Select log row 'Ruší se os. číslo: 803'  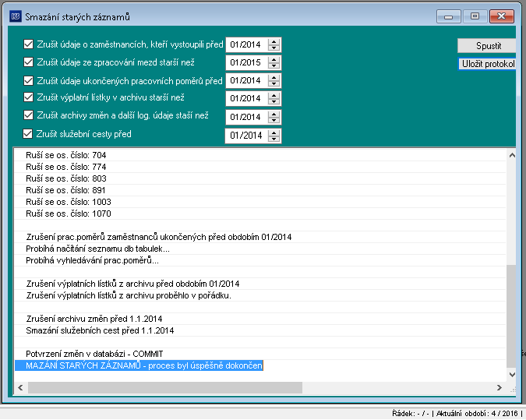[260, 178]
